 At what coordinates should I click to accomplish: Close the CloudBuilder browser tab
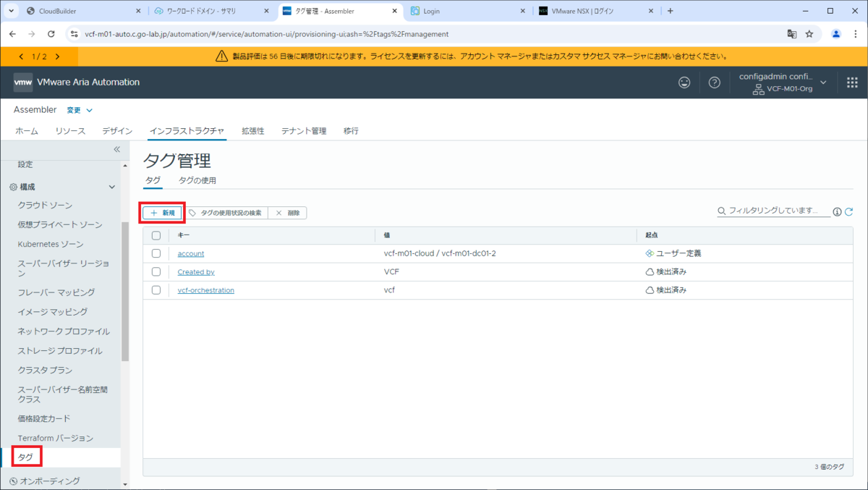[139, 11]
